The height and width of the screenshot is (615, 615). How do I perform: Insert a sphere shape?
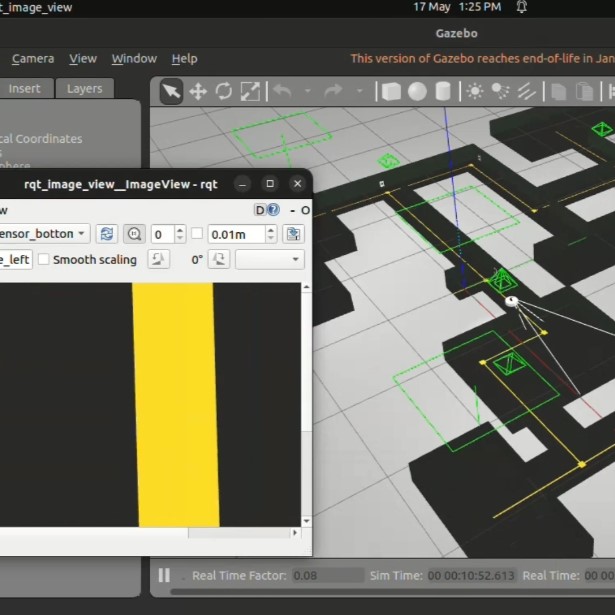click(417, 91)
